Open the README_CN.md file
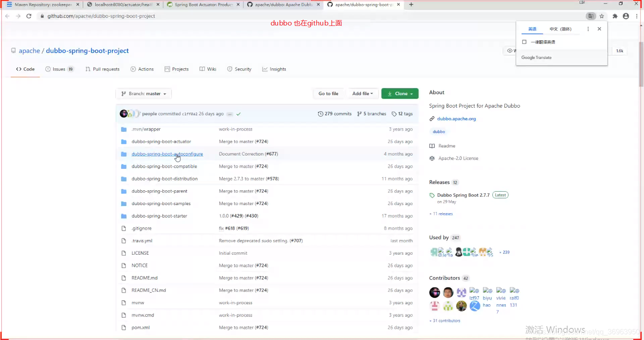644x340 pixels. [148, 290]
